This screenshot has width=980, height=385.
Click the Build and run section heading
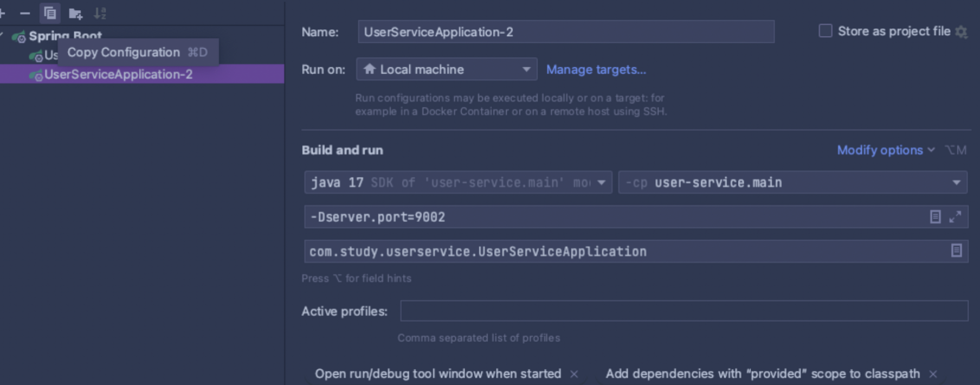(342, 150)
